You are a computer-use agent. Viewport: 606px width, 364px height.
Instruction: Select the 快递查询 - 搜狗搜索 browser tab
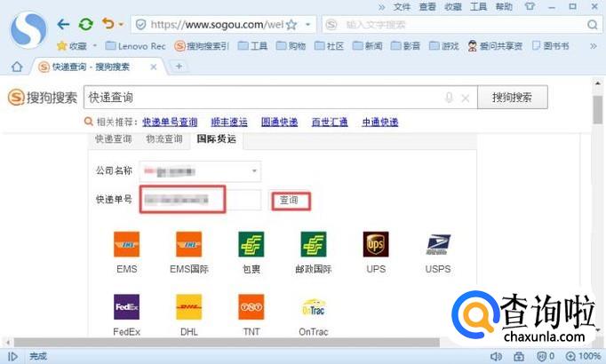(99, 67)
